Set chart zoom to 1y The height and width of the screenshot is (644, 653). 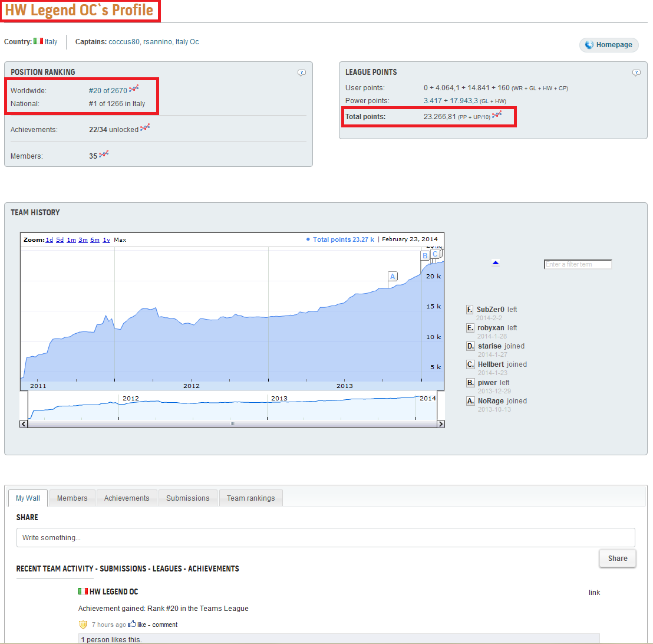(106, 239)
